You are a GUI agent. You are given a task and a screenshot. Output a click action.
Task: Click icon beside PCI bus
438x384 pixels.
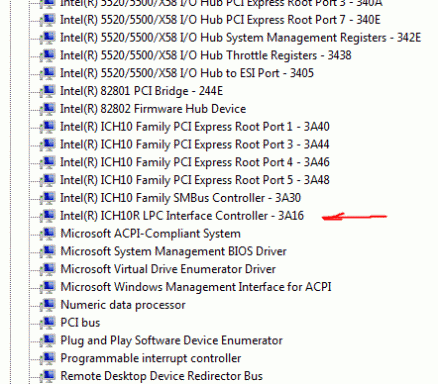(x=48, y=322)
